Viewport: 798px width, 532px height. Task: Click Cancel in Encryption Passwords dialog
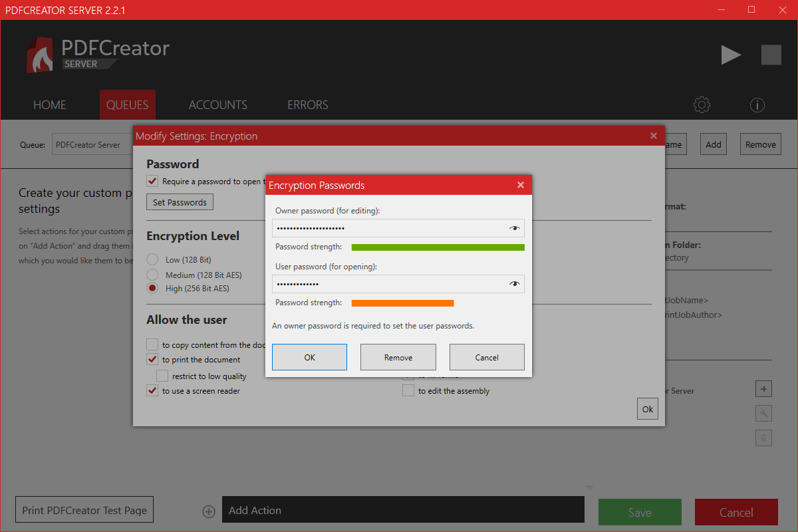coord(487,357)
